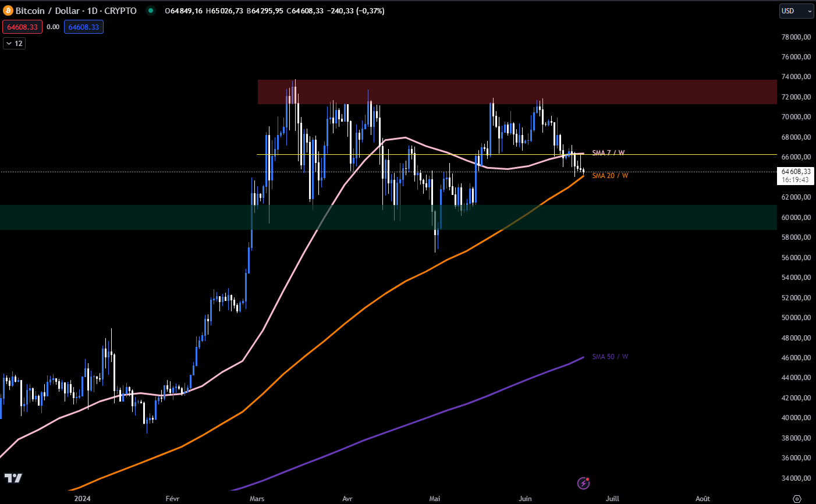
Task: Click the Août time axis label
Action: (x=703, y=499)
